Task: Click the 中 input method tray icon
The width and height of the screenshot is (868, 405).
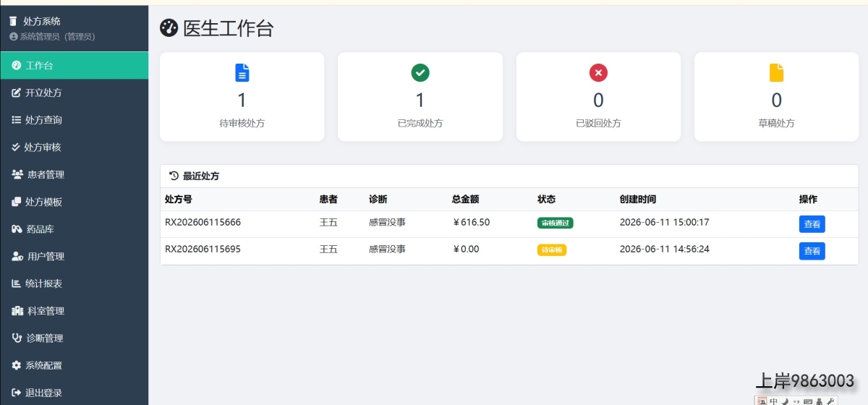Action: click(773, 401)
